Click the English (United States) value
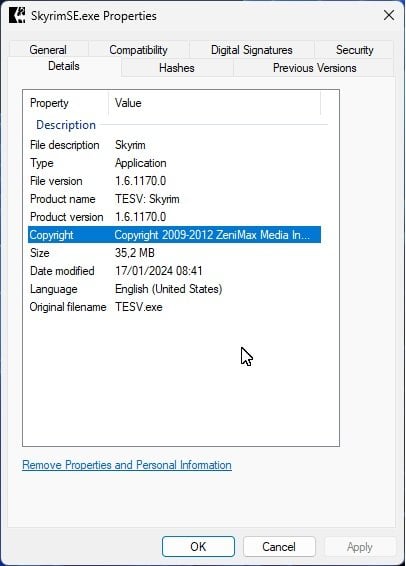406x566 pixels. 169,289
